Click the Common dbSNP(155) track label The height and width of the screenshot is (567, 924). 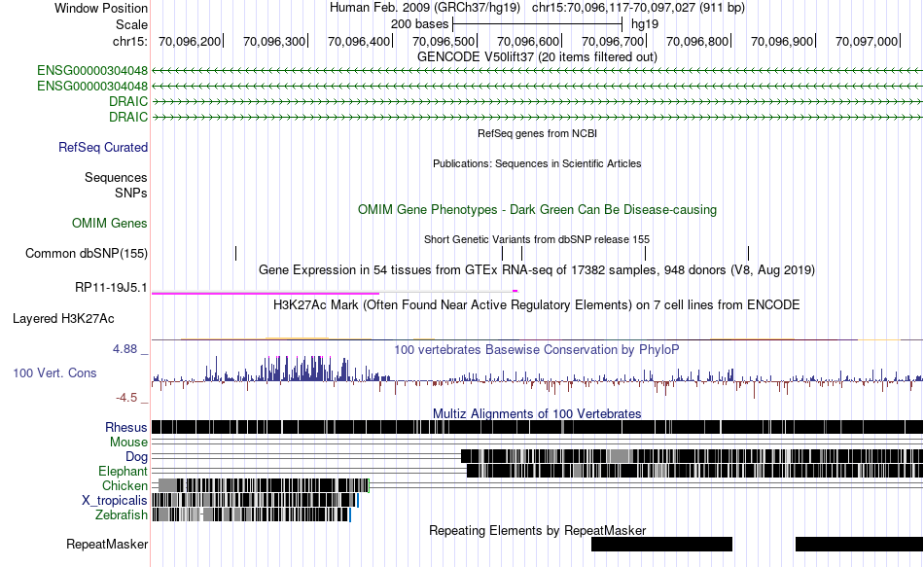pyautogui.click(x=86, y=254)
